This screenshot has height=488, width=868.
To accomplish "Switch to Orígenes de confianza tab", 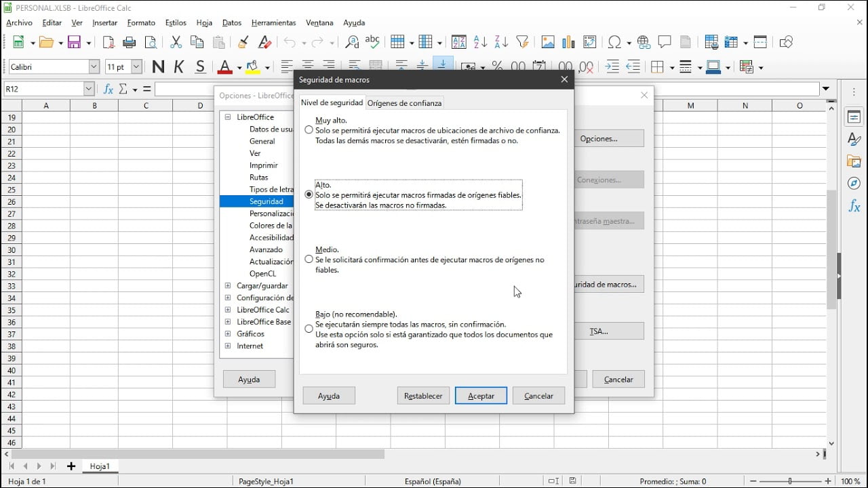I will [404, 103].
